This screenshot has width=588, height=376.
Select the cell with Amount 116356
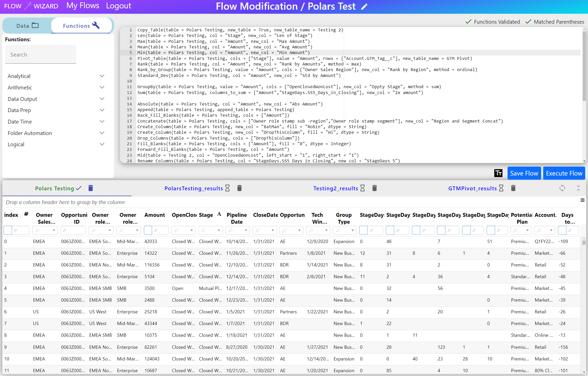[x=156, y=265]
